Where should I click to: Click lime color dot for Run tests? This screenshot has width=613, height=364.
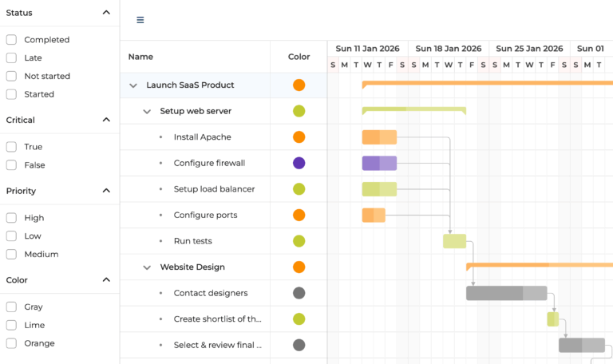tap(299, 241)
